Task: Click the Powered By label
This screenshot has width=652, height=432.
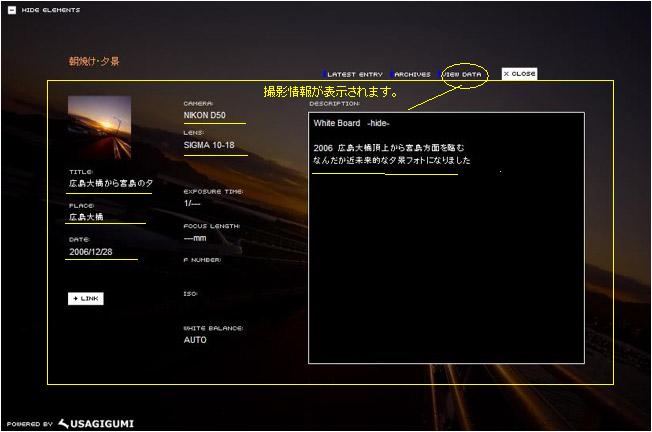Action: [x=30, y=424]
